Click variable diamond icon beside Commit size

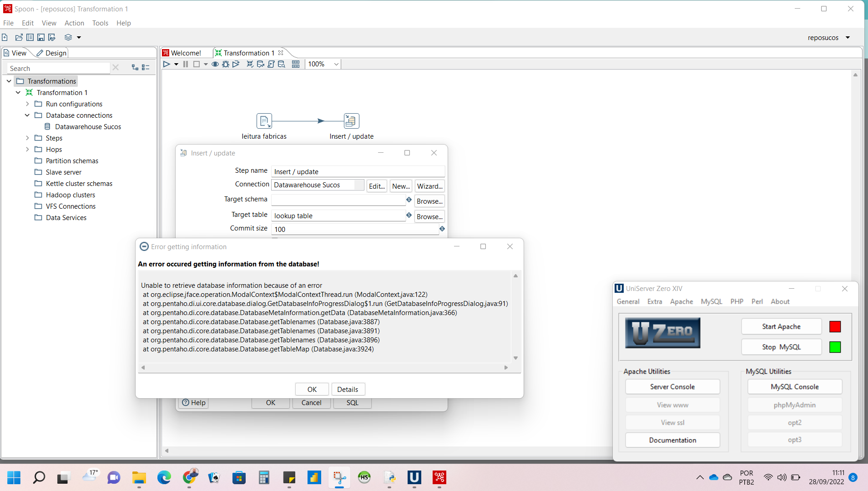point(442,229)
